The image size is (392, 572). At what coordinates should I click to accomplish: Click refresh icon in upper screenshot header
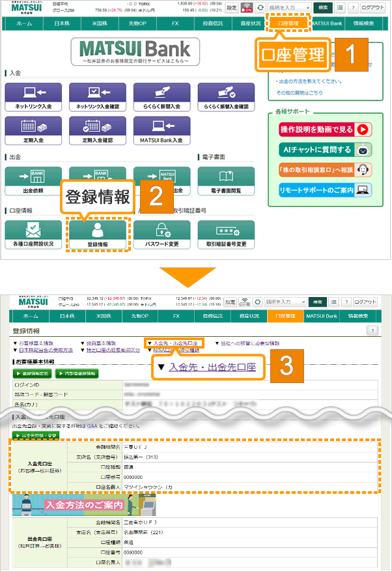(260, 7)
